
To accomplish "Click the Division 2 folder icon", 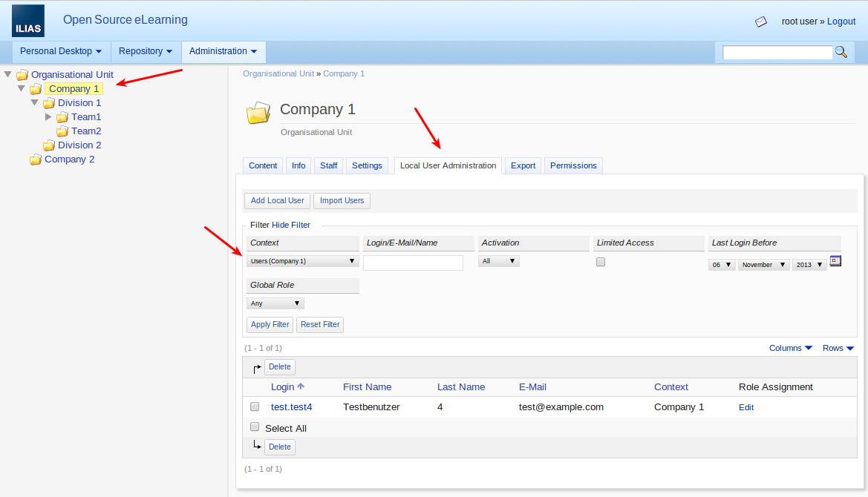I will pyautogui.click(x=49, y=145).
